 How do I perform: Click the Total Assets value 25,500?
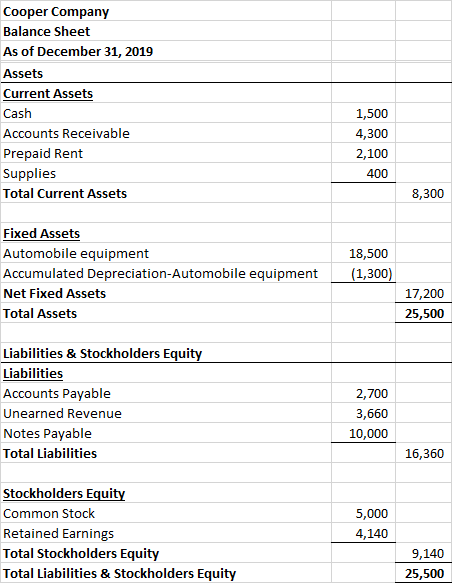coord(424,313)
